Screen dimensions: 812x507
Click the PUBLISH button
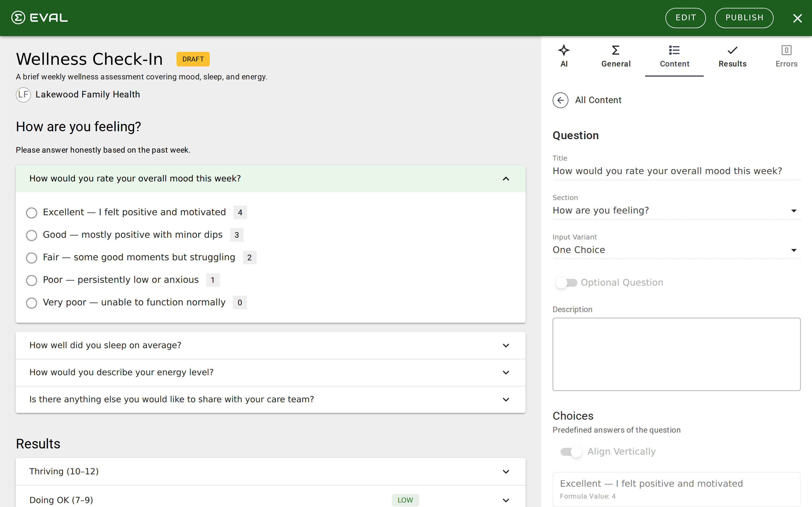[744, 18]
